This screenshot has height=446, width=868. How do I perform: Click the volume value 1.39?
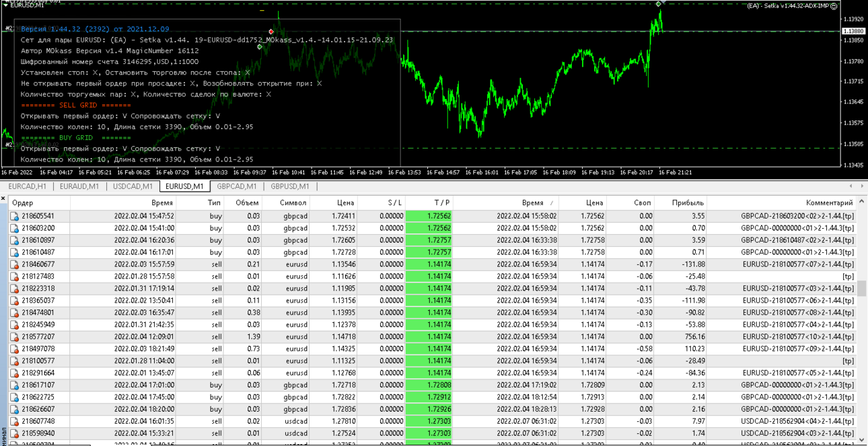tap(252, 337)
